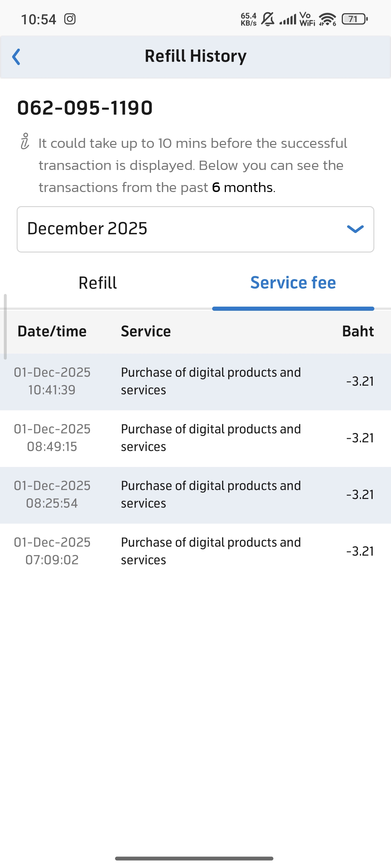Tap the Wi-Fi status icon

[328, 19]
